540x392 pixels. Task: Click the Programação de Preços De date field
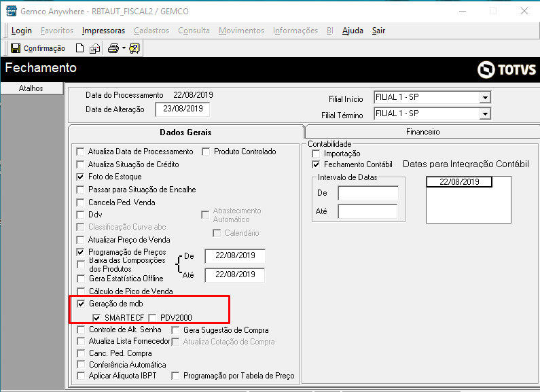(235, 255)
